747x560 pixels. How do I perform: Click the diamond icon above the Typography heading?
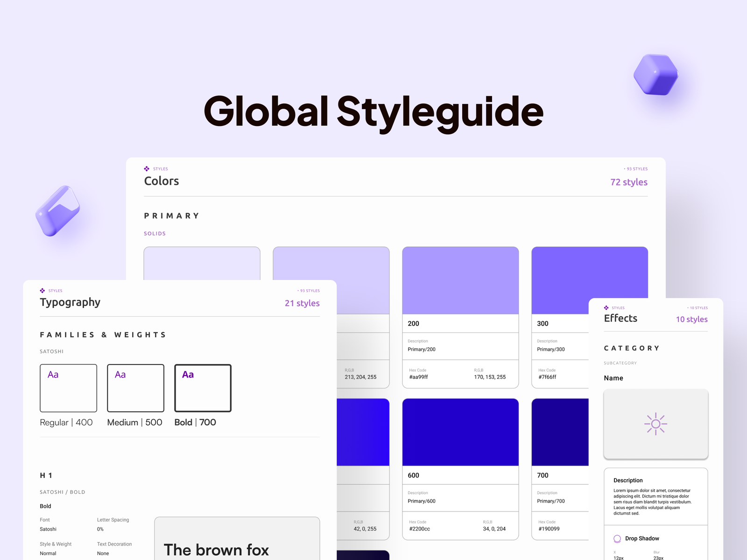click(42, 291)
